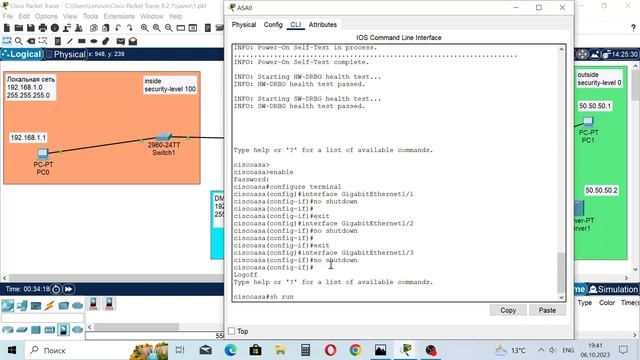Open the Extensions menu

(x=119, y=16)
